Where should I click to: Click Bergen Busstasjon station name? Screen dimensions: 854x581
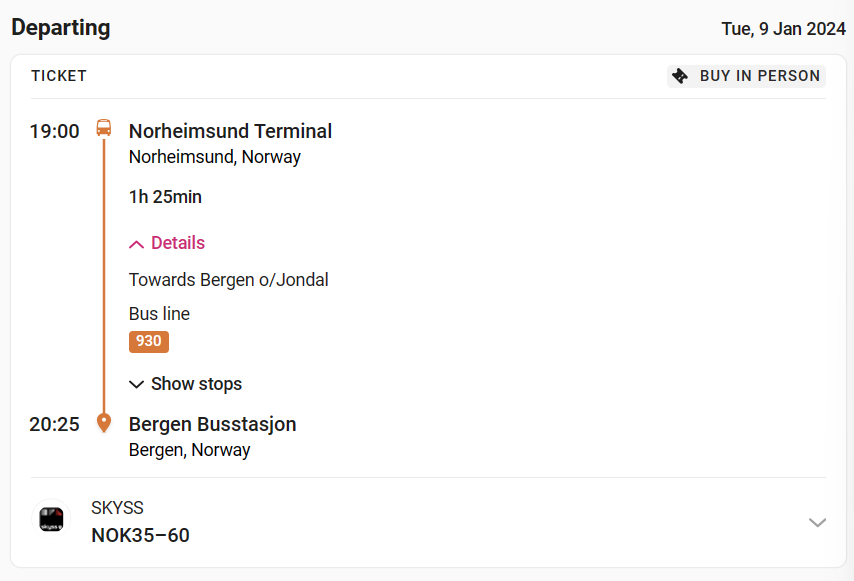(212, 424)
